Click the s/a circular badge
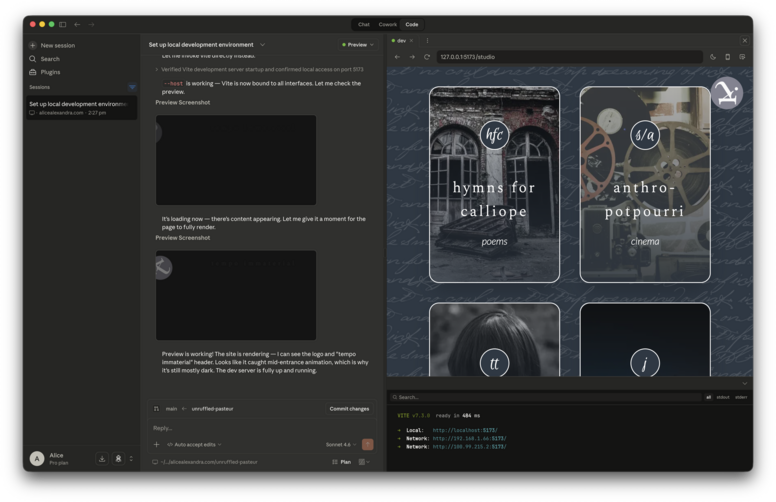Screen dimensions: 776x502 coord(645,135)
